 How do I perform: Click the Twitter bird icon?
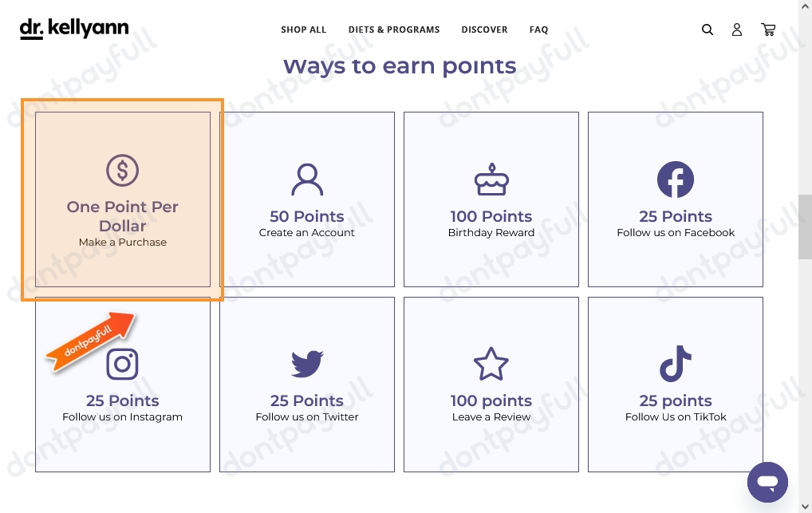[x=307, y=365]
